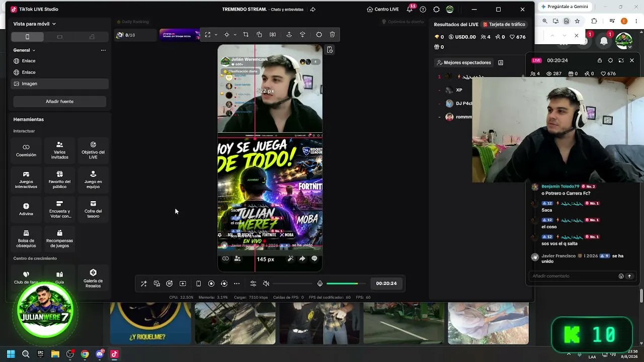Screen dimensions: 644x362
Task: Toggle the lock on the chat overlay
Action: [x=599, y=60]
